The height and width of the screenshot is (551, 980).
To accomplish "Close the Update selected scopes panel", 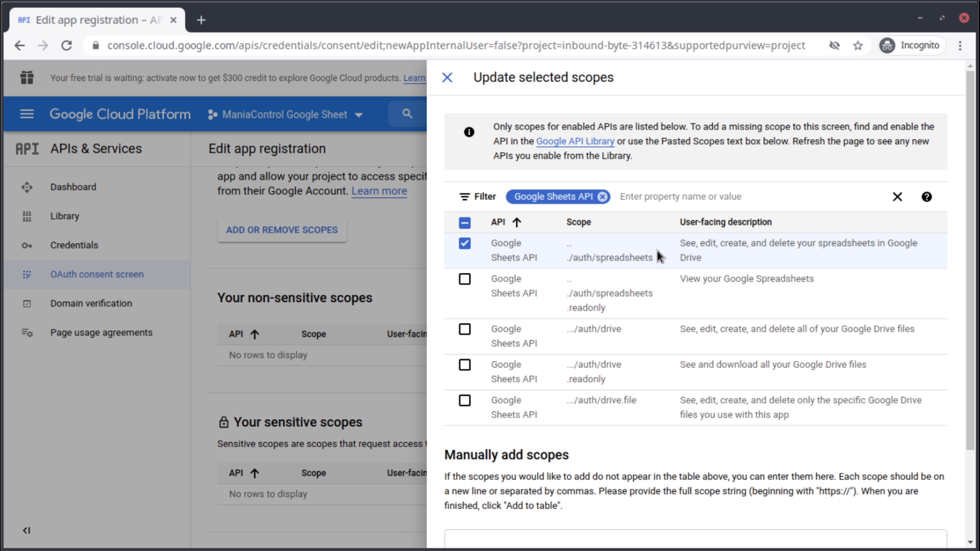I will click(447, 78).
